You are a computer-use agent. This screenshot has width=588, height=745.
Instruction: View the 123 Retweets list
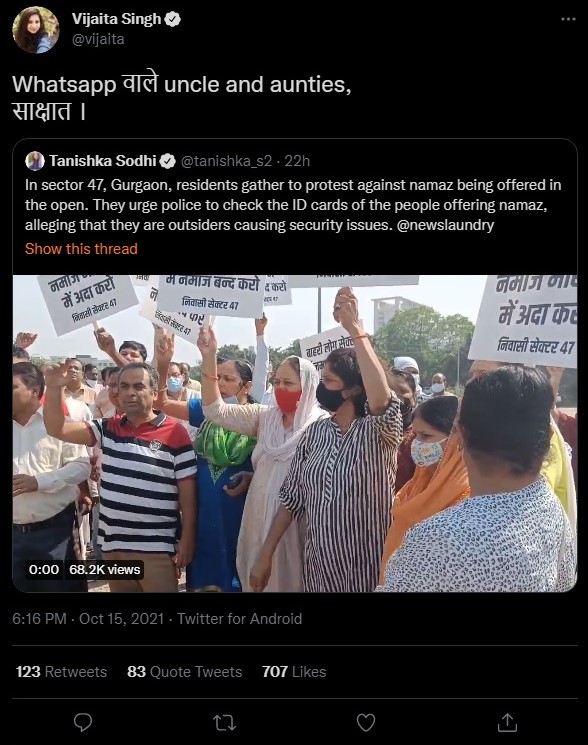click(61, 671)
